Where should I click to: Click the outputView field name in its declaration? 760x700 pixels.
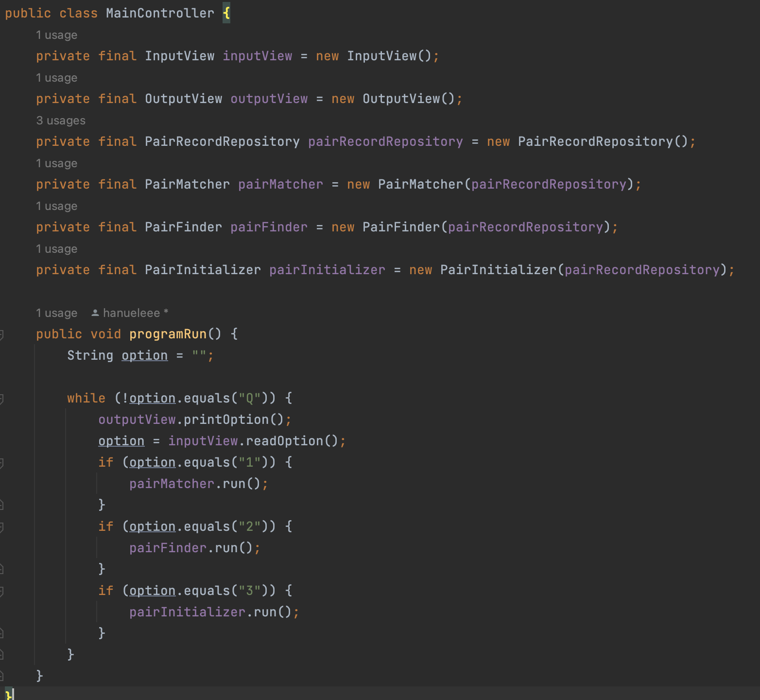[269, 99]
